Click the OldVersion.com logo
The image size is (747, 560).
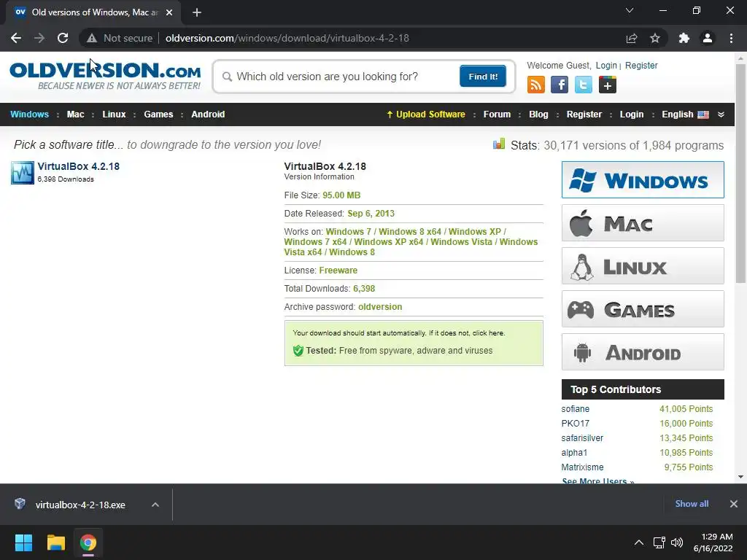[x=105, y=76]
